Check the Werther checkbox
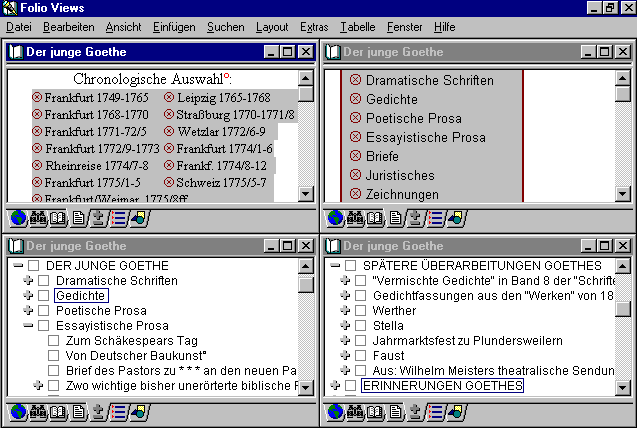 point(360,311)
